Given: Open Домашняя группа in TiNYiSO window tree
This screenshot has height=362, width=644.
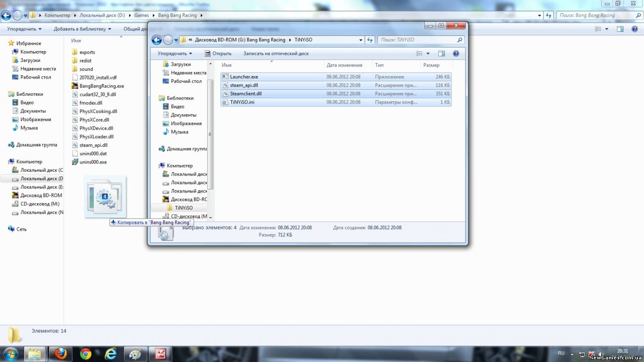Looking at the screenshot, I should click(x=182, y=149).
